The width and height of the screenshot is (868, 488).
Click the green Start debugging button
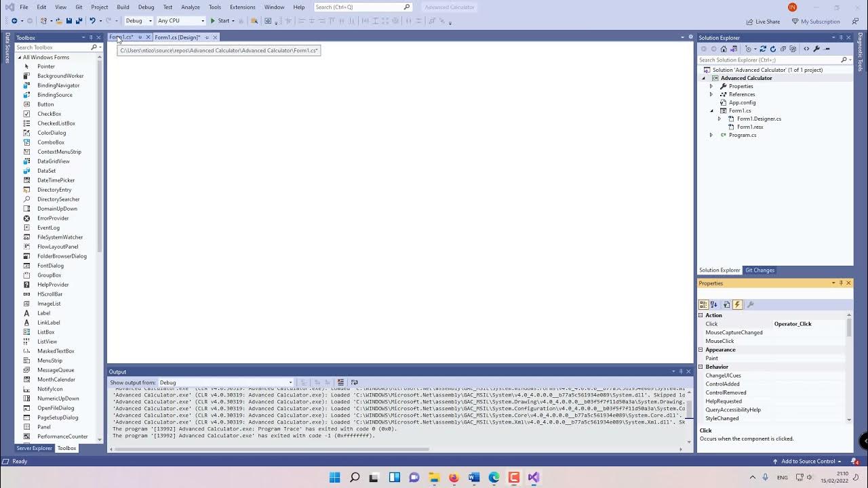[x=220, y=21]
